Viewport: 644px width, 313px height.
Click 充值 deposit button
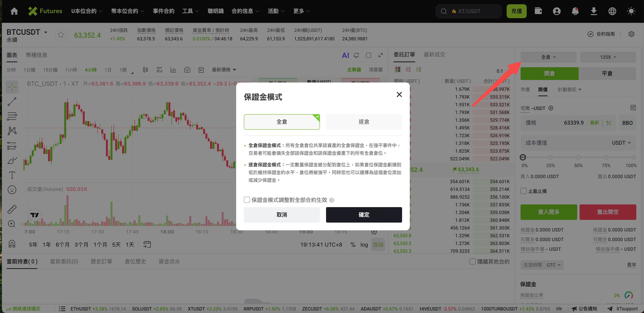pyautogui.click(x=516, y=11)
